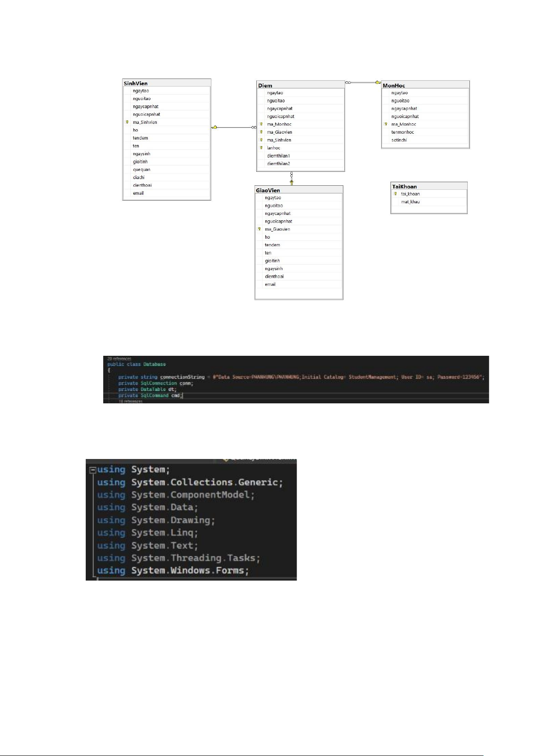
Task: Click the key icon next to ma_Monhoc in Diem
Action: (x=261, y=124)
